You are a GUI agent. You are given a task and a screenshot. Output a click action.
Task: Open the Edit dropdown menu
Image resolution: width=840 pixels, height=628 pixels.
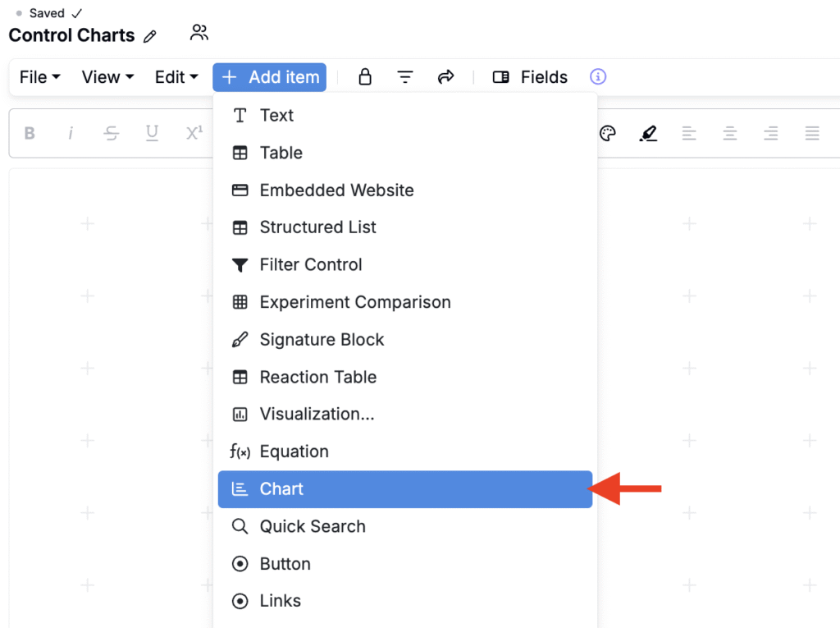click(176, 77)
